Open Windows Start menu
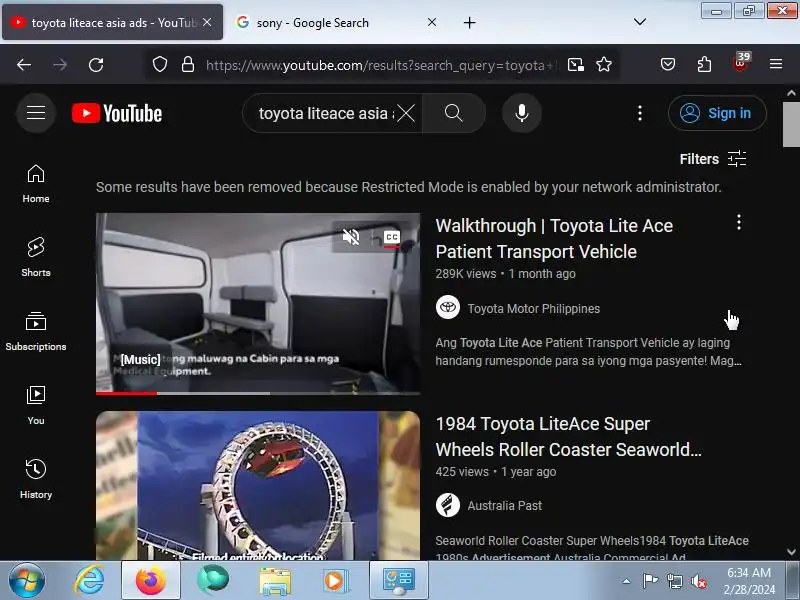This screenshot has height=600, width=800. (x=27, y=580)
